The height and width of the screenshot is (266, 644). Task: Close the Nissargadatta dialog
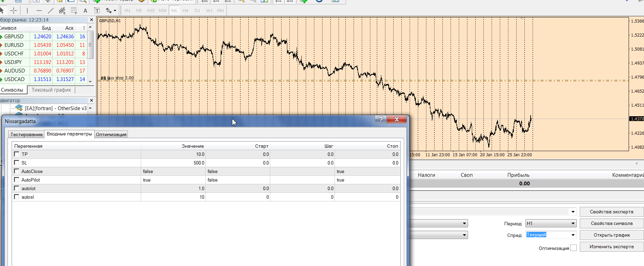397,119
